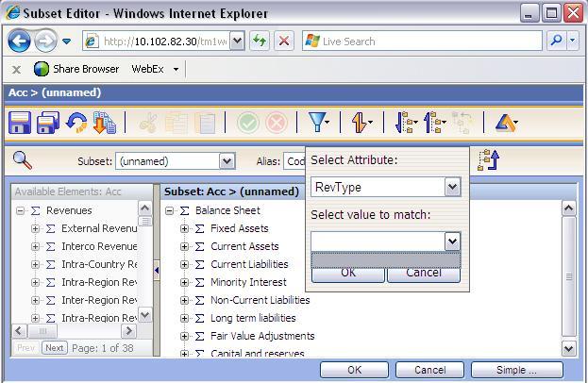Select Fair Value Adjustments element
Image resolution: width=588 pixels, height=383 pixels.
point(262,336)
